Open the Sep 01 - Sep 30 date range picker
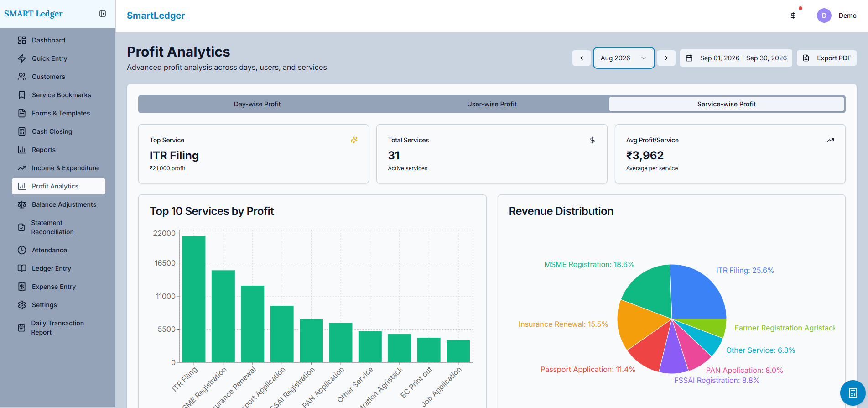Screen dimensions: 868x408 [736, 58]
